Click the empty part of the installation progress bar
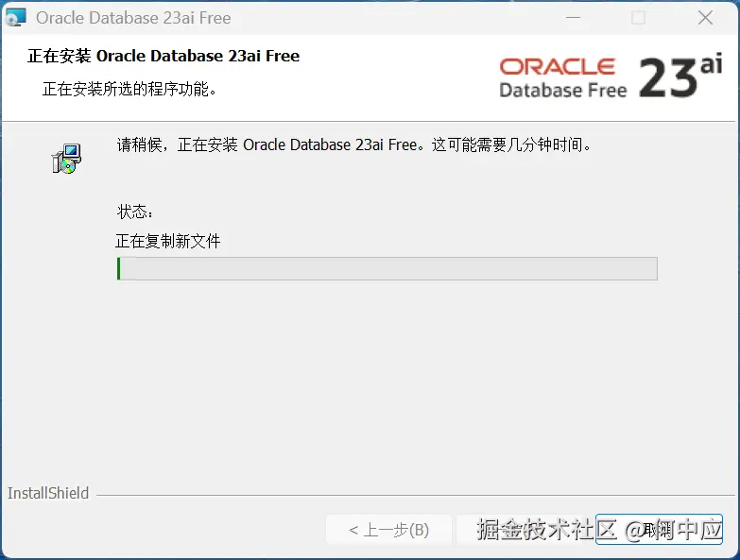 pos(387,269)
